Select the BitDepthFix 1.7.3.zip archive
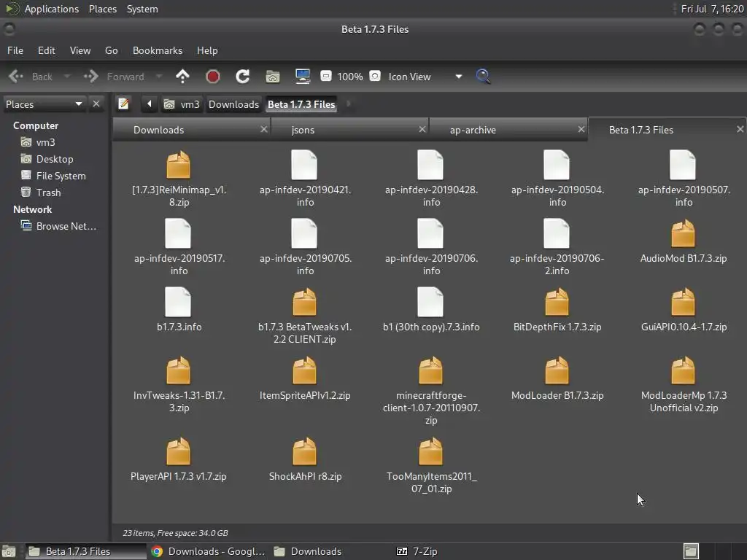Screen dimensions: 747x560 point(557,309)
